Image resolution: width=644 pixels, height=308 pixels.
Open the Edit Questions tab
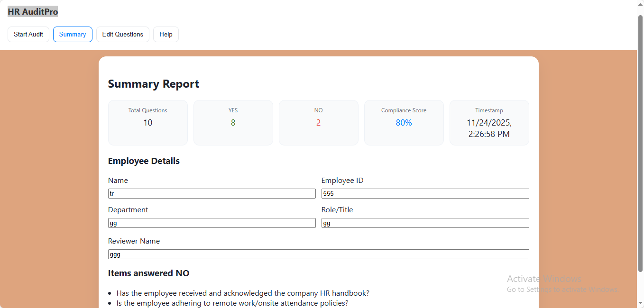tap(123, 35)
